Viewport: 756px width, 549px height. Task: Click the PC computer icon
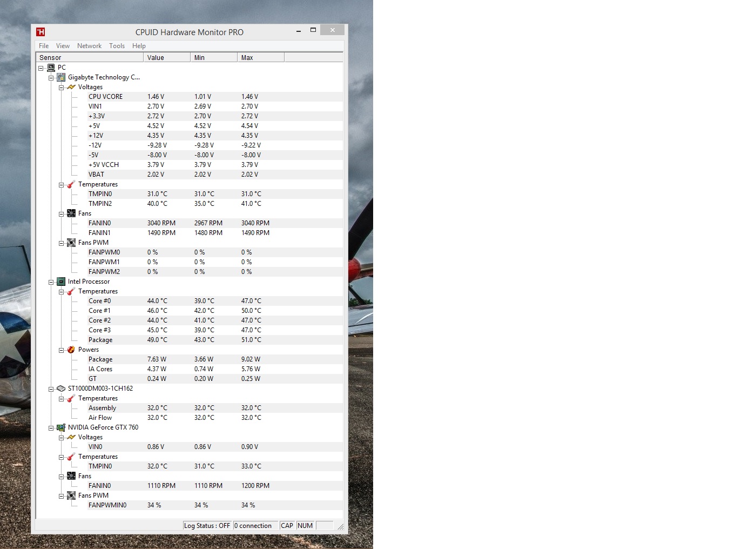click(51, 68)
